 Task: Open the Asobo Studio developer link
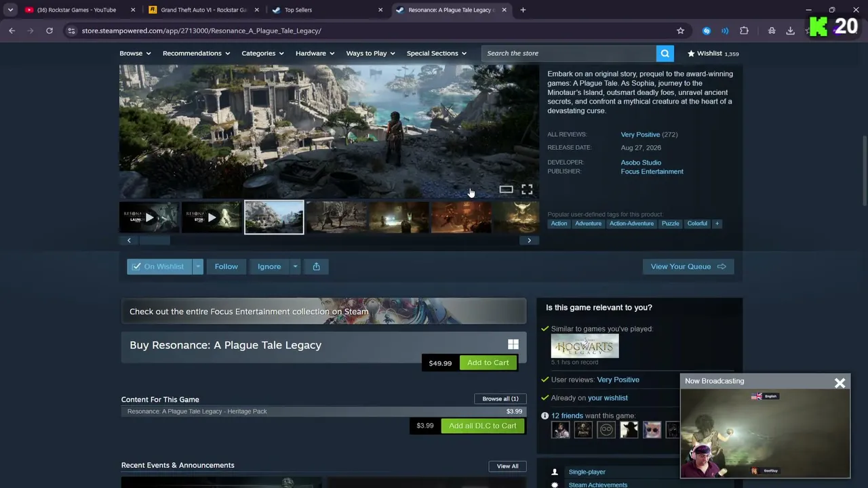tap(641, 163)
